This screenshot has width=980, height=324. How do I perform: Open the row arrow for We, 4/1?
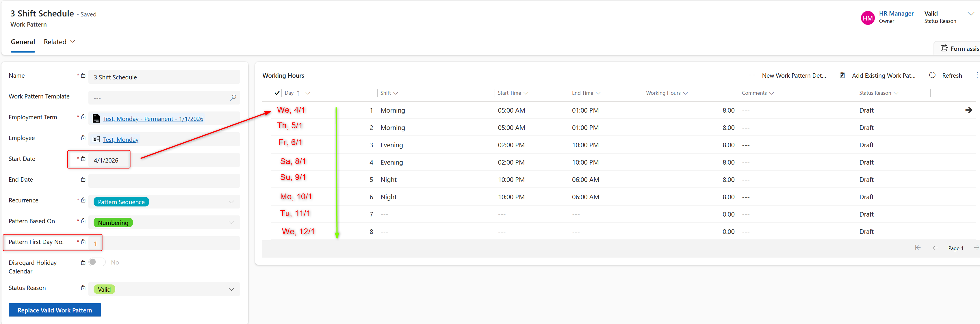pos(968,110)
